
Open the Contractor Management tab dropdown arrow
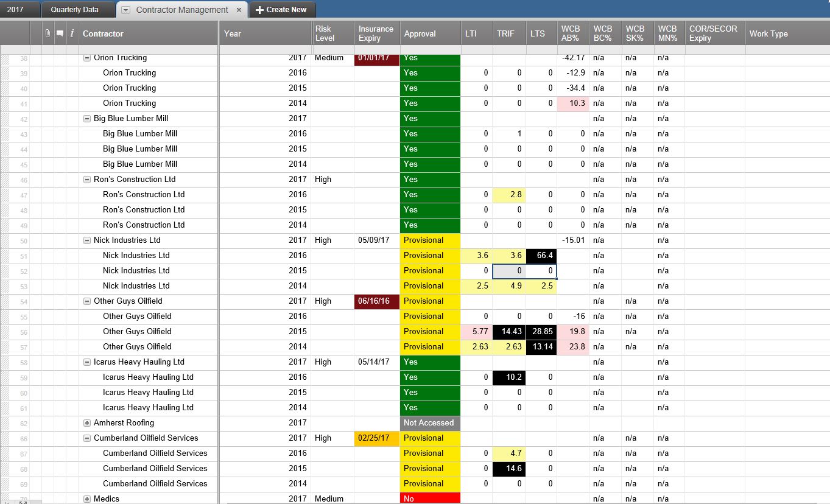(125, 10)
